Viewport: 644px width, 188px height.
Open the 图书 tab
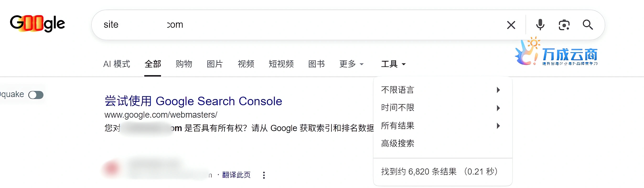click(x=316, y=64)
